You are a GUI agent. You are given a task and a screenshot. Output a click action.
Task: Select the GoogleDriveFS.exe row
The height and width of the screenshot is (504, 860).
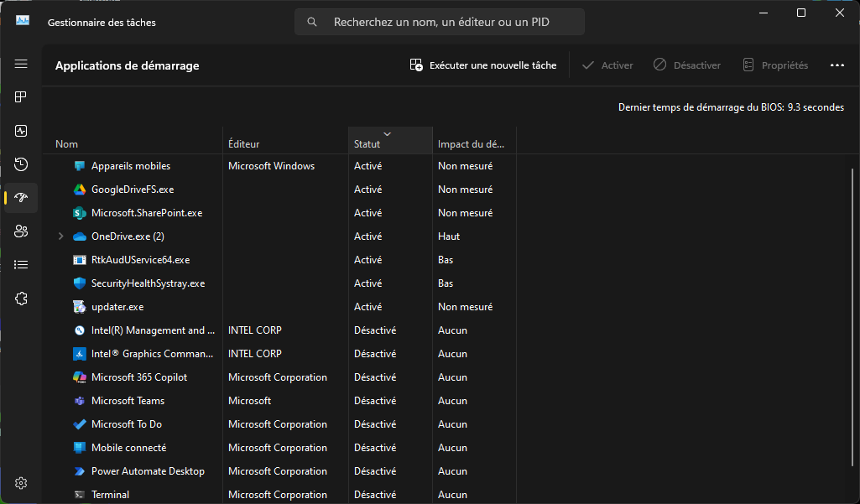tap(133, 190)
